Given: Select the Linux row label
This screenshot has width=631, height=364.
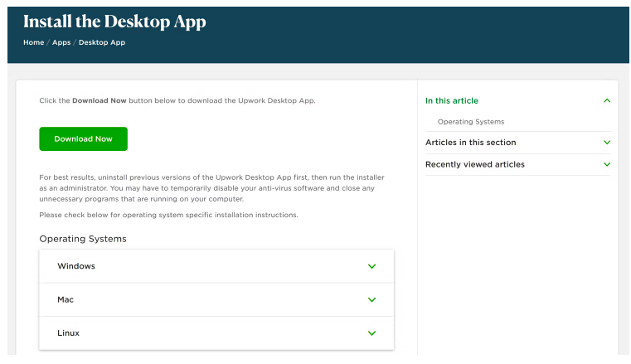Looking at the screenshot, I should tap(68, 333).
